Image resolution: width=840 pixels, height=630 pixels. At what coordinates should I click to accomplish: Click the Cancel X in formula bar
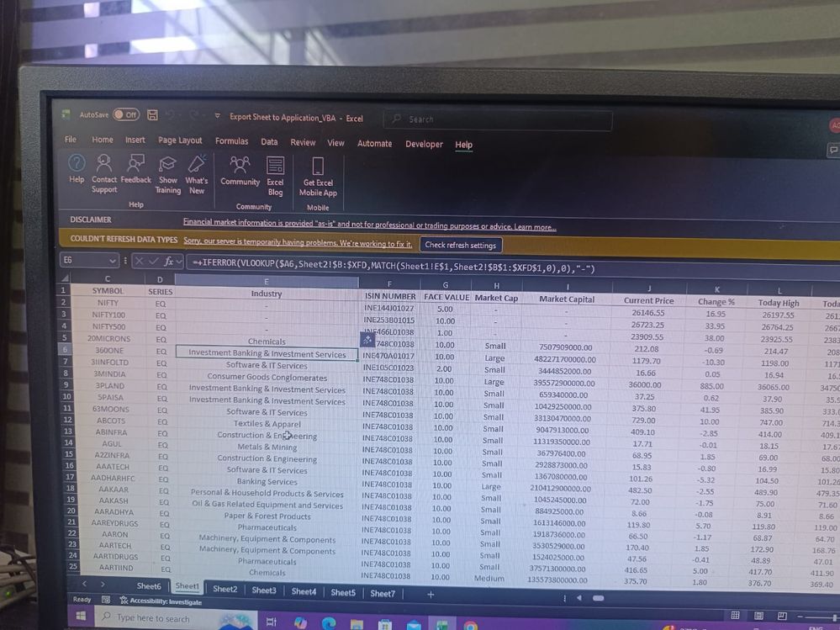(x=140, y=261)
